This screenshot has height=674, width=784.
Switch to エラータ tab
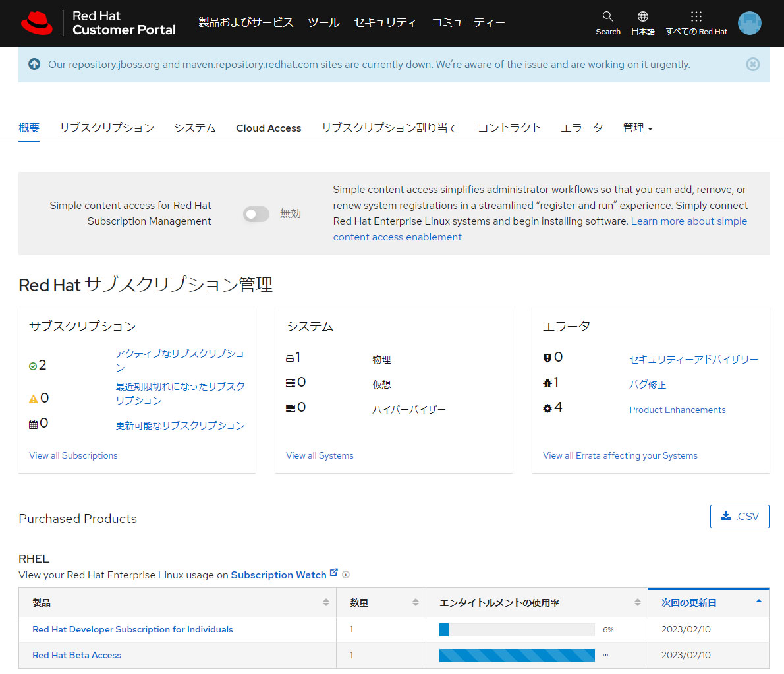pyautogui.click(x=582, y=128)
